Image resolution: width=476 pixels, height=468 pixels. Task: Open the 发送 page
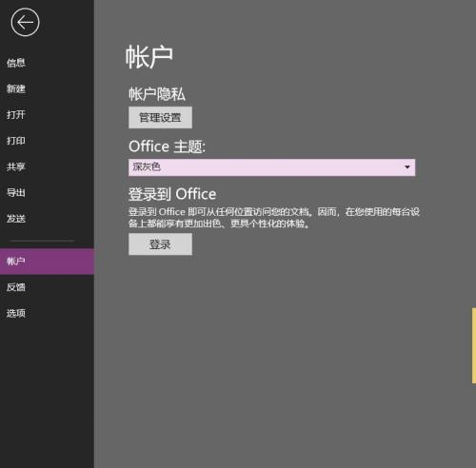pos(16,219)
